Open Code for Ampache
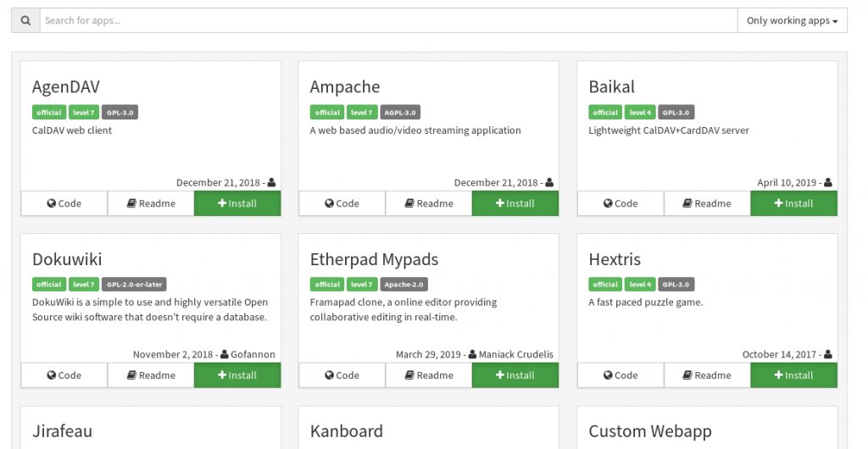 pyautogui.click(x=342, y=203)
